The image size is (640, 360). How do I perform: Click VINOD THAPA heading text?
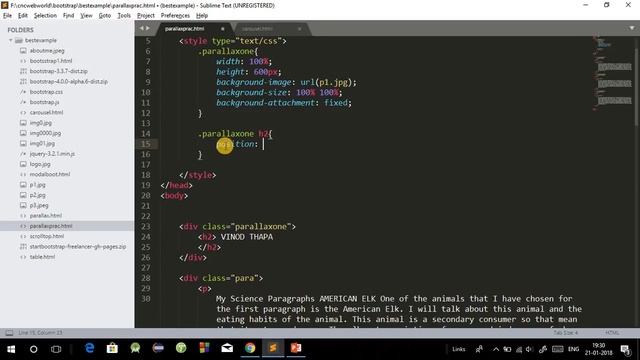[x=247, y=237]
